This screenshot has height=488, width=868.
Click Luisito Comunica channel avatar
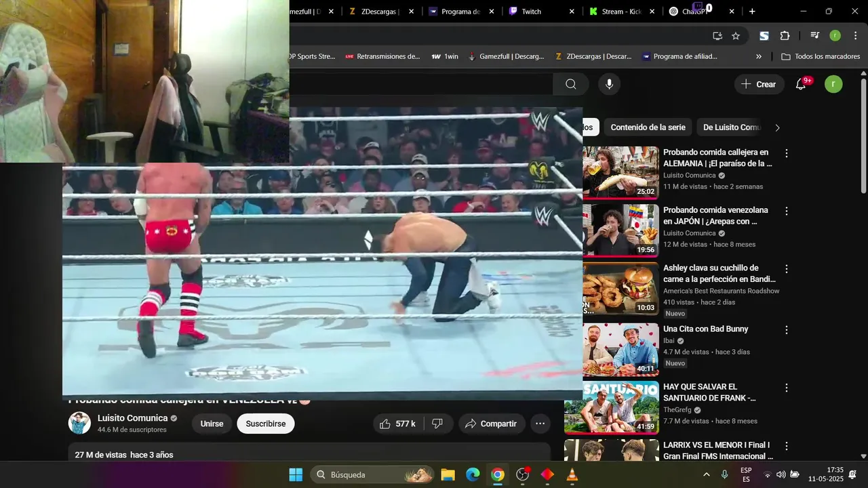[x=79, y=423]
